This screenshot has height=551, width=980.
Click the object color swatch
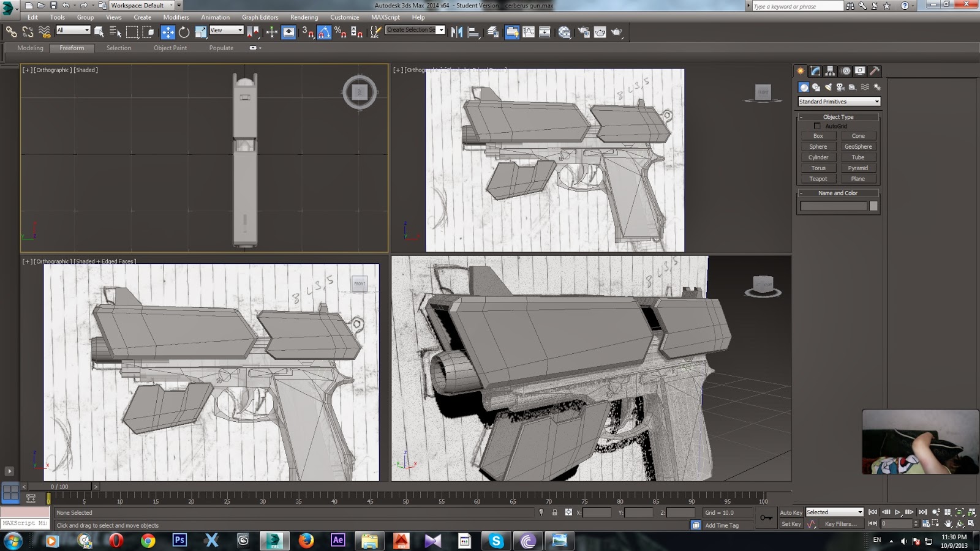[873, 206]
